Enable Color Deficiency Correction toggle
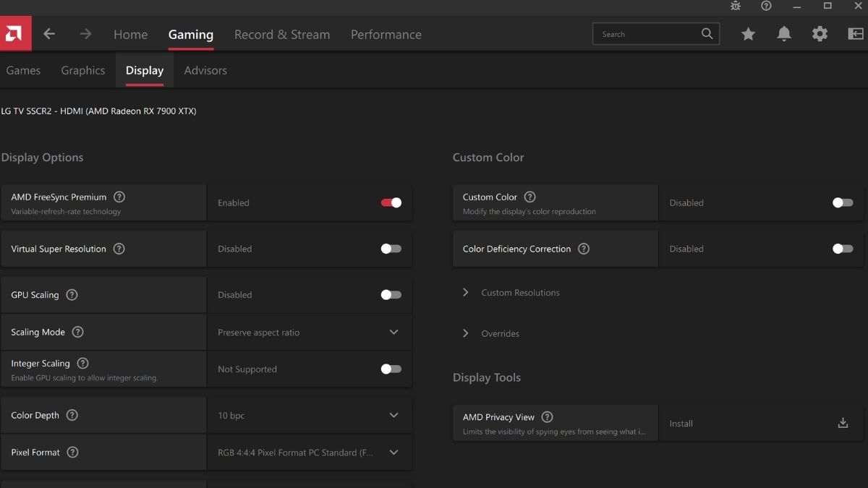The width and height of the screenshot is (868, 488). click(843, 249)
